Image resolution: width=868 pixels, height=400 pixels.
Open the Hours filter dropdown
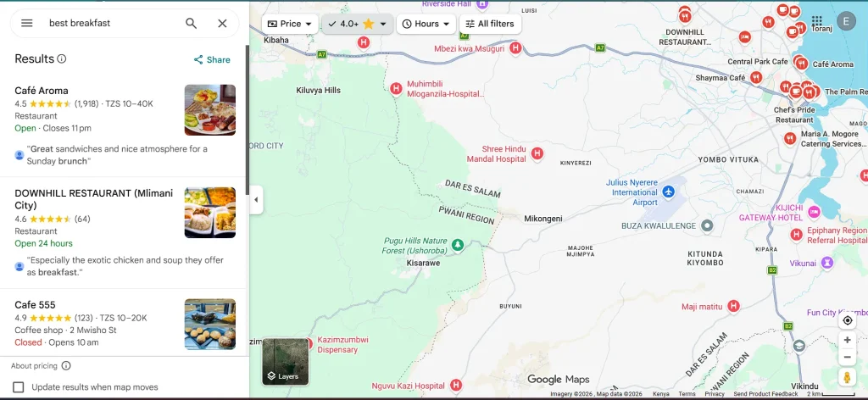point(426,24)
